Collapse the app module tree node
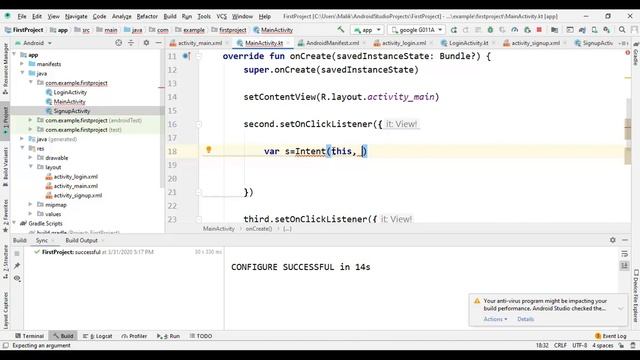This screenshot has width=640, height=360. 14,54
